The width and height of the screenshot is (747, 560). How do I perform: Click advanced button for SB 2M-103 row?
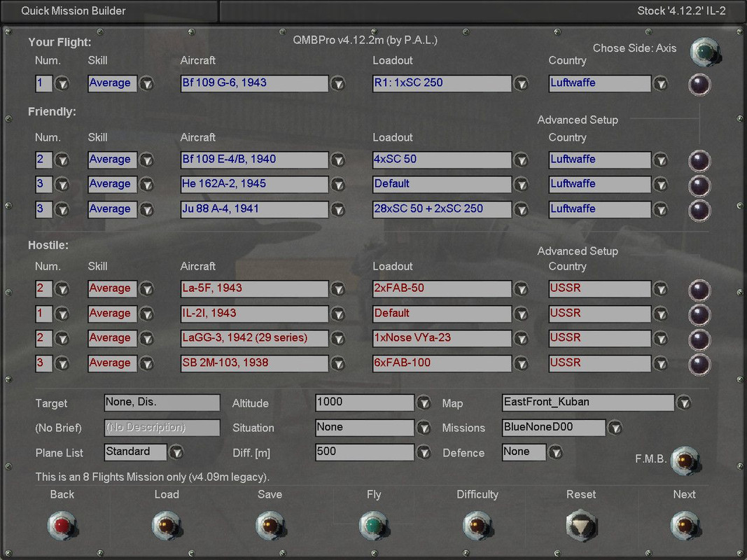699,364
